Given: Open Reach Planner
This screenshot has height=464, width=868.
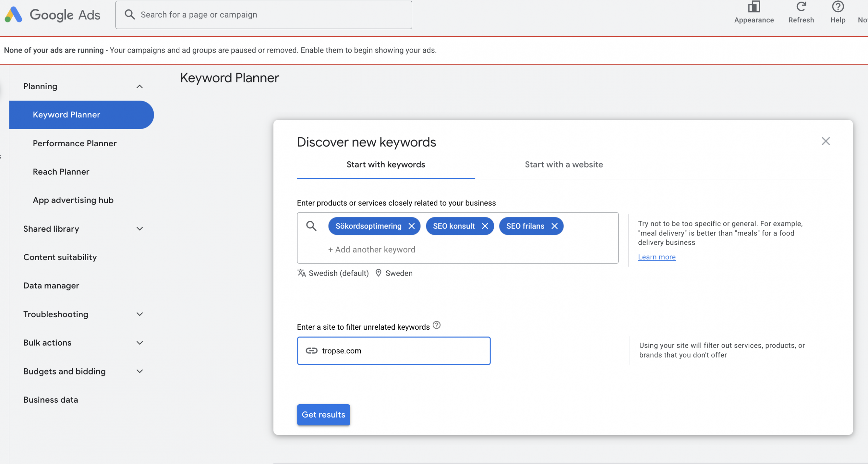Looking at the screenshot, I should point(61,172).
